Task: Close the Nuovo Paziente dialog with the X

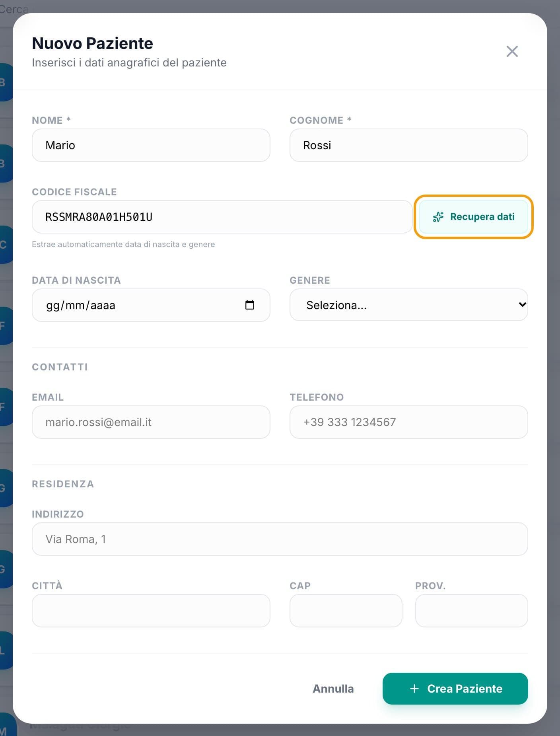Action: (512, 51)
